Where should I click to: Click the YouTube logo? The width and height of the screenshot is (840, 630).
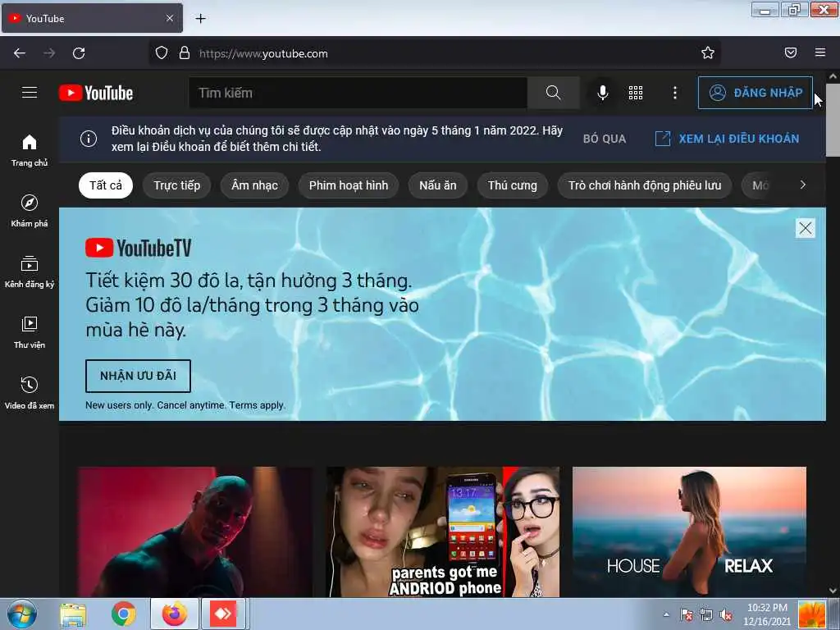point(96,93)
